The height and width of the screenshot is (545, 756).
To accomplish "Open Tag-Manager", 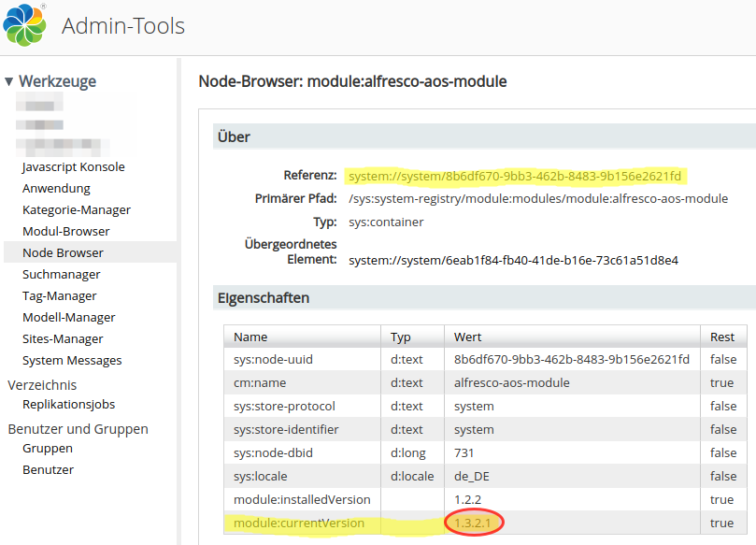I will tap(59, 295).
